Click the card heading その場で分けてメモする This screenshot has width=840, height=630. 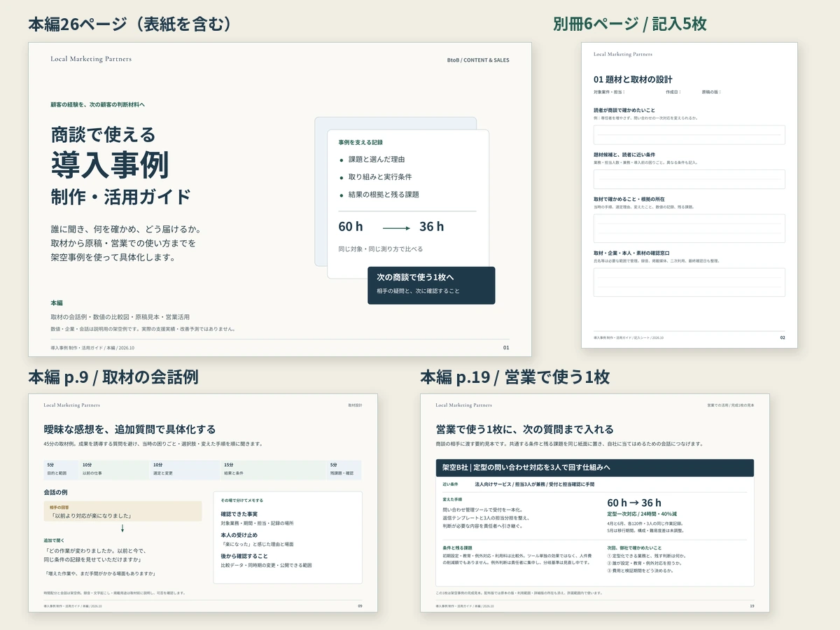point(242,500)
